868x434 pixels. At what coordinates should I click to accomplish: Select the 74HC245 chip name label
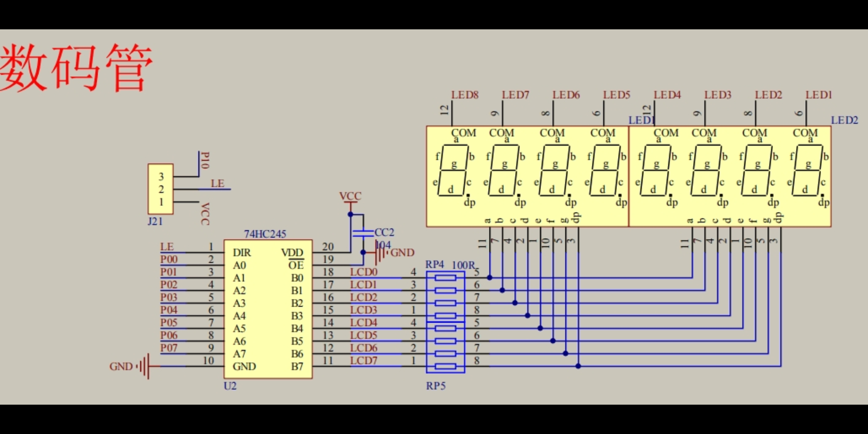[x=265, y=234]
